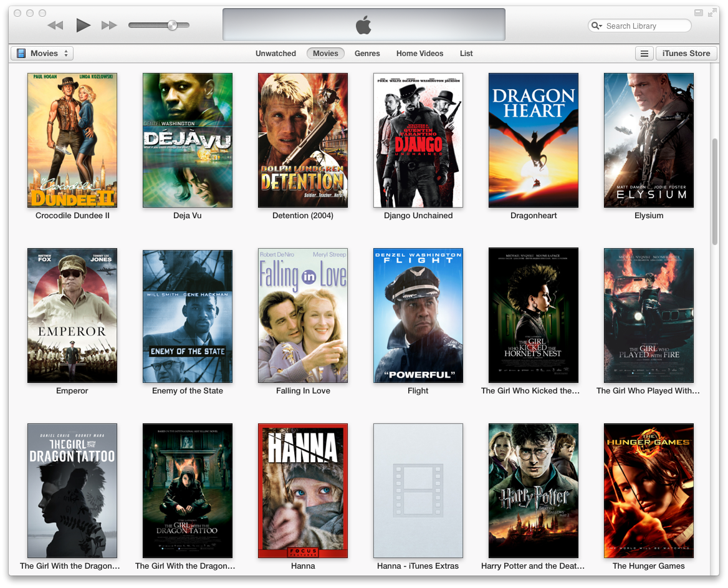The height and width of the screenshot is (588, 728).
Task: Select the Hunger Games poster
Action: pyautogui.click(x=649, y=491)
